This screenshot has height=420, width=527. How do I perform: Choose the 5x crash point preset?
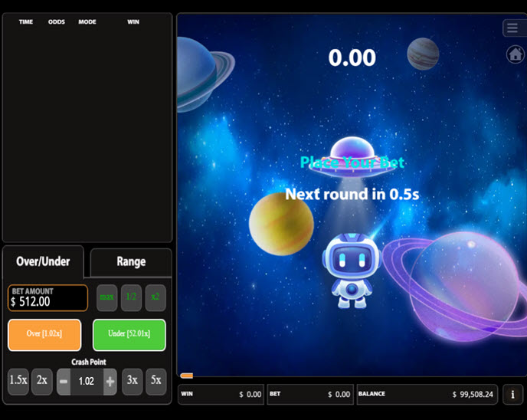coord(156,381)
